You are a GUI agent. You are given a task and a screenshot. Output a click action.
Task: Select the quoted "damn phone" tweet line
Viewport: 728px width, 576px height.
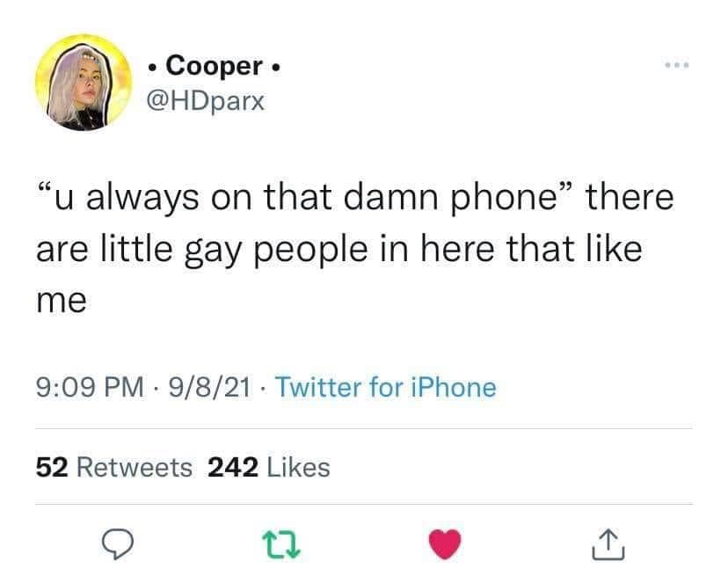tap(354, 197)
